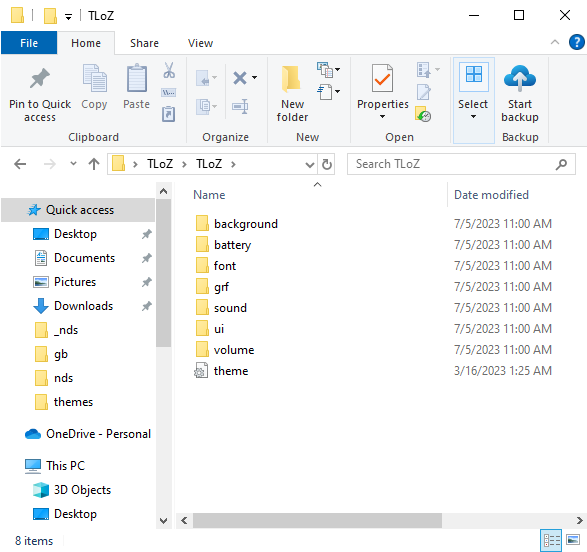Switch to Details view icon in status bar
Viewport: 587px width, 552px height.
[551, 540]
